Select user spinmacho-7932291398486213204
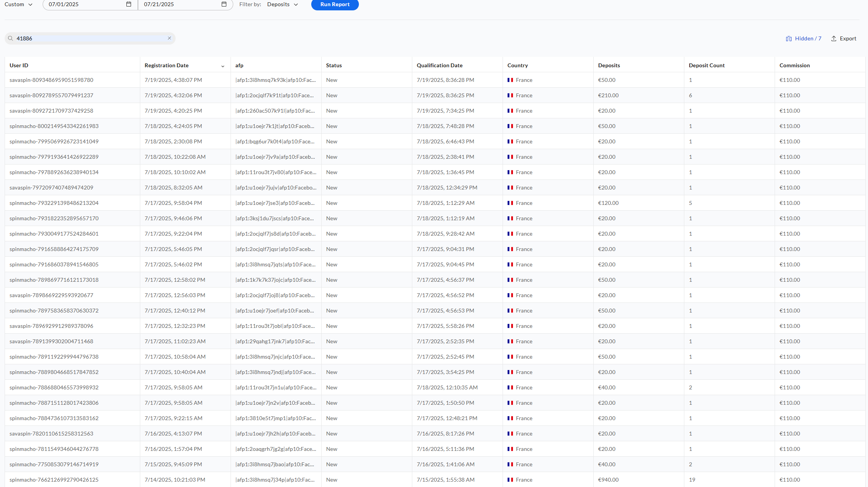Viewport: 868px width, 487px height. coord(54,203)
